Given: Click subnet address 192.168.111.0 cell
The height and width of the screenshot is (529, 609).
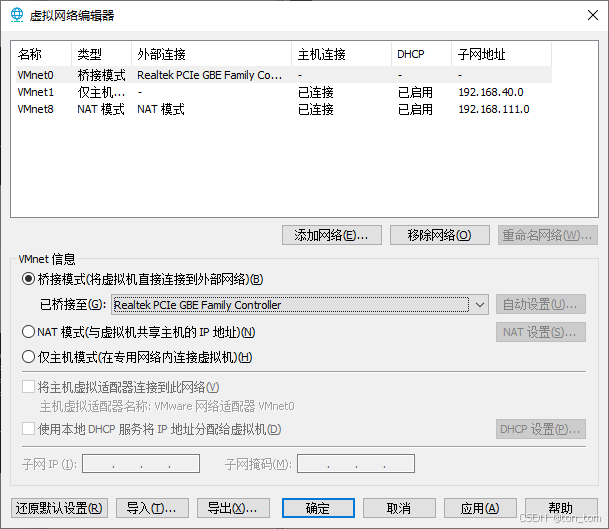Looking at the screenshot, I should coord(494,109).
